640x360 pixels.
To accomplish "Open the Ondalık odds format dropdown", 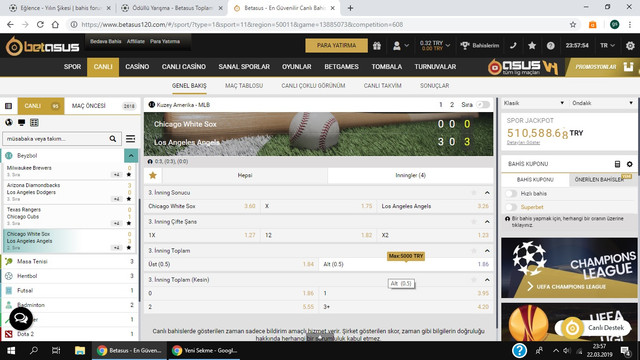I will [x=602, y=103].
